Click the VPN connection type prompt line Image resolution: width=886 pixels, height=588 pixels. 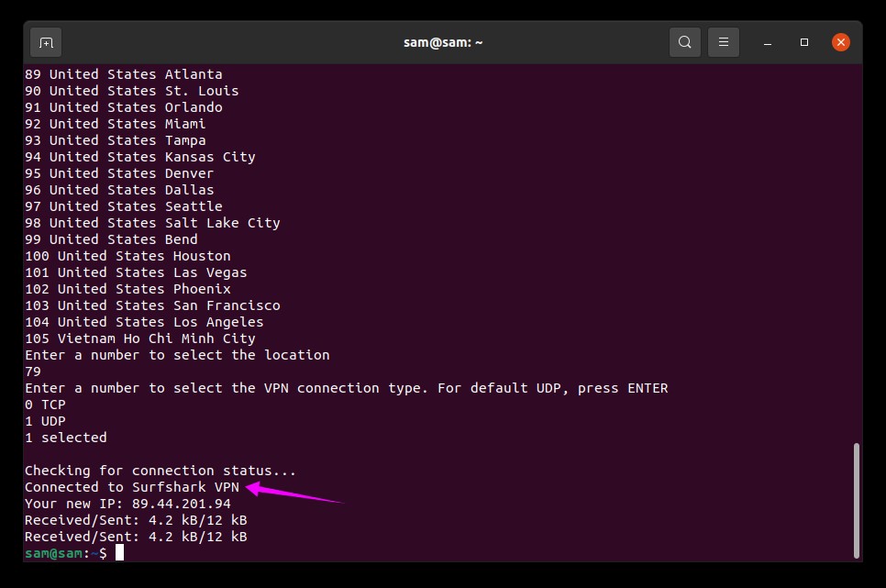pyautogui.click(x=347, y=388)
